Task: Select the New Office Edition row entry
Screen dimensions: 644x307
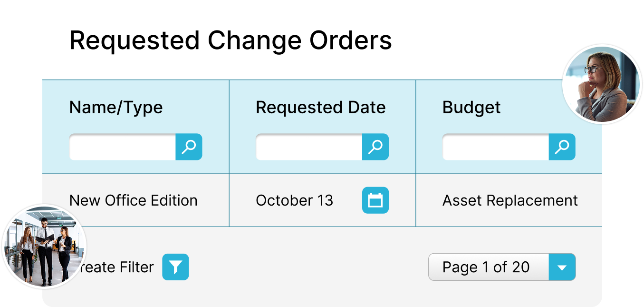Action: pyautogui.click(x=134, y=200)
